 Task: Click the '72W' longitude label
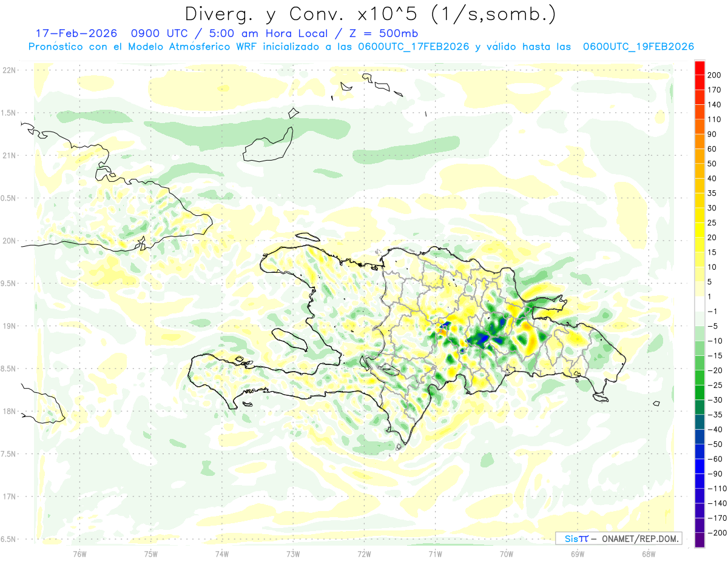(364, 554)
